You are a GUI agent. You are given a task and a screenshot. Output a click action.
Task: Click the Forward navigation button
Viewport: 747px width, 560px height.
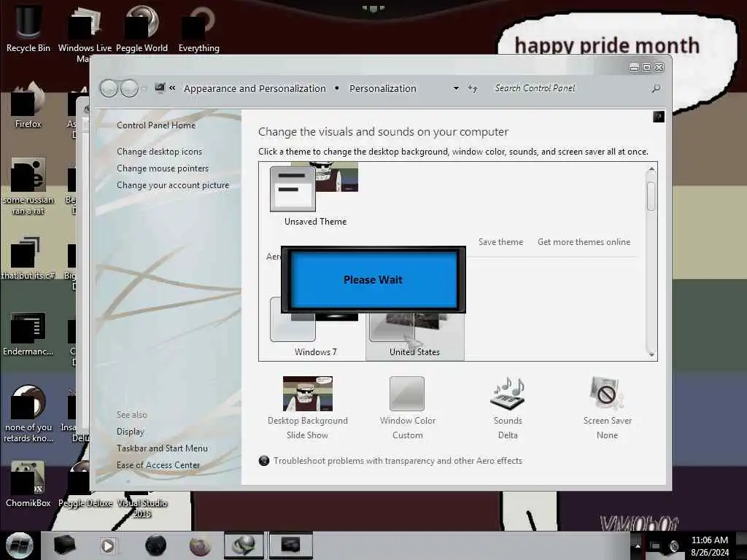pos(129,88)
